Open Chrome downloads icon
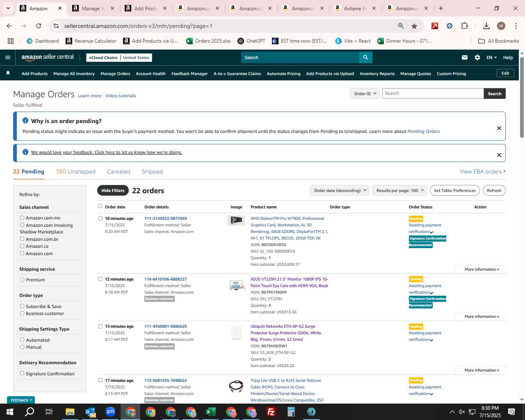This screenshot has height=420, width=525. tap(486, 26)
